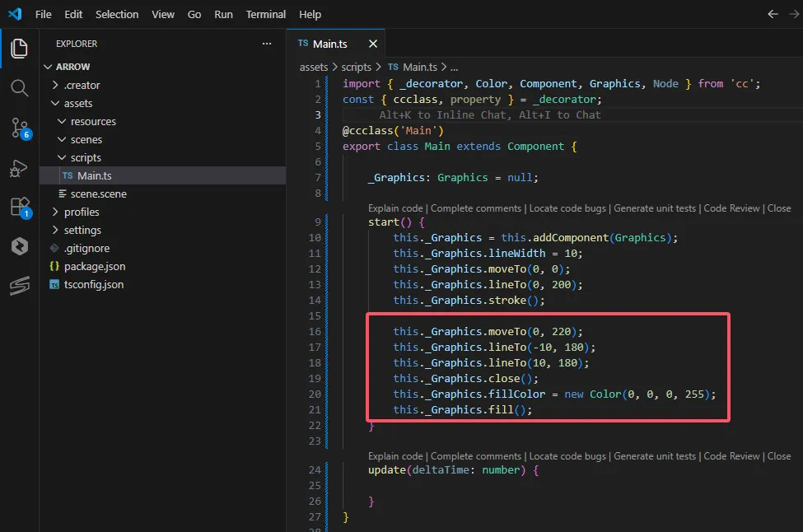This screenshot has height=532, width=803.
Task: Open package.json in the file tree
Action: [x=95, y=266]
